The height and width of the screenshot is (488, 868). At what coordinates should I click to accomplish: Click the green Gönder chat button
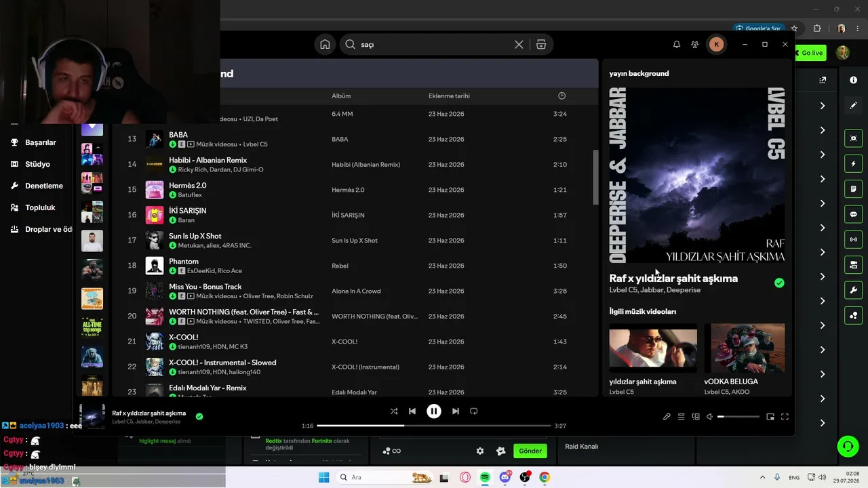[530, 451]
